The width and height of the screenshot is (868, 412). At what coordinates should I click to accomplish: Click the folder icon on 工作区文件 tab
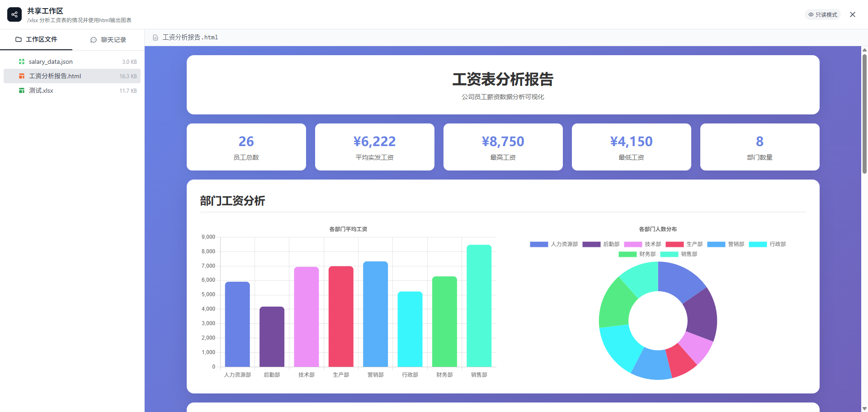click(x=19, y=39)
